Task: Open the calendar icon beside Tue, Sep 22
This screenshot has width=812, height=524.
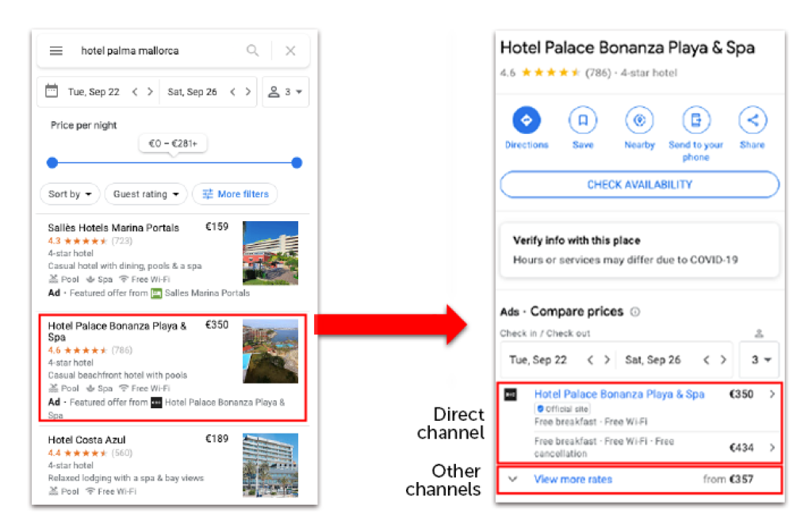Action: (52, 91)
